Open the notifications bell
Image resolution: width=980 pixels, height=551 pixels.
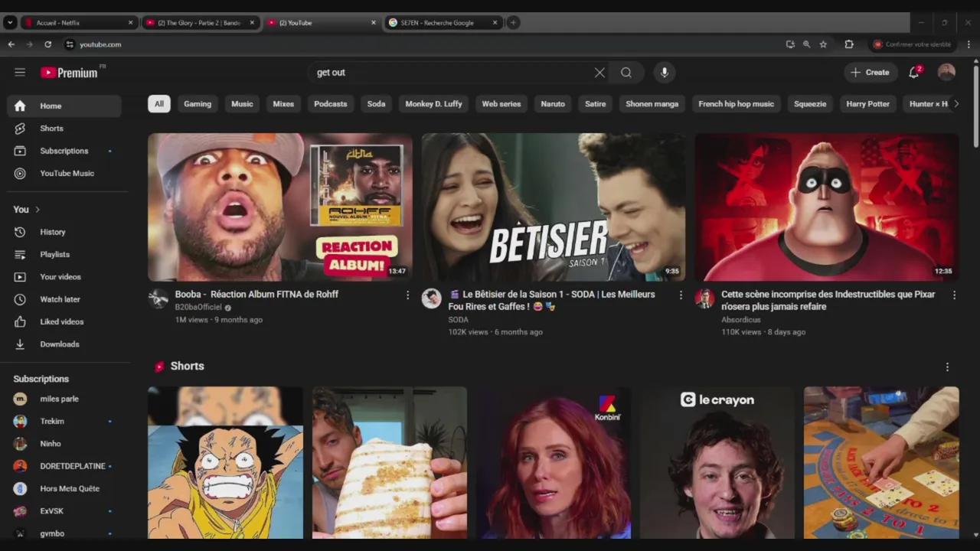coord(913,73)
